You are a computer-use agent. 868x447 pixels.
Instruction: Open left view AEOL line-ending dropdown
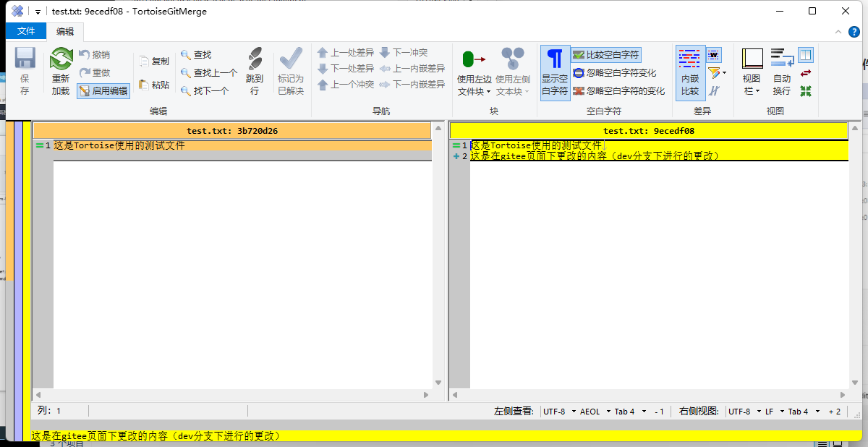coord(594,412)
